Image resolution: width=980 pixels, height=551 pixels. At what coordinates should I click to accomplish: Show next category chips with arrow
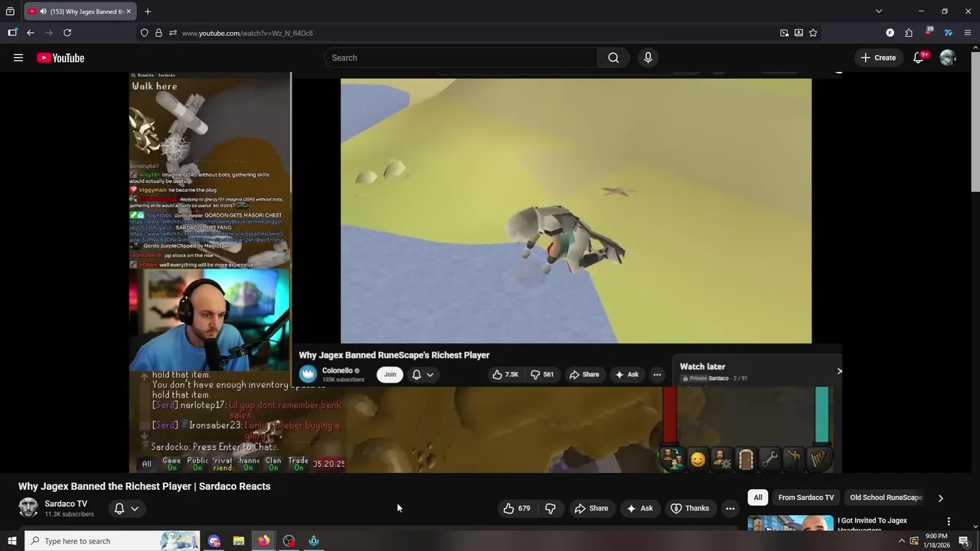941,497
